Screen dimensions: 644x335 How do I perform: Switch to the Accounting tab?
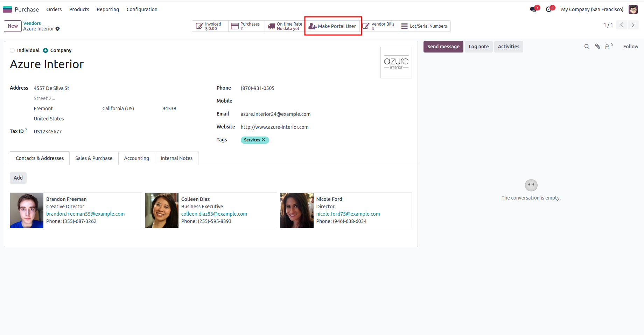click(x=136, y=158)
